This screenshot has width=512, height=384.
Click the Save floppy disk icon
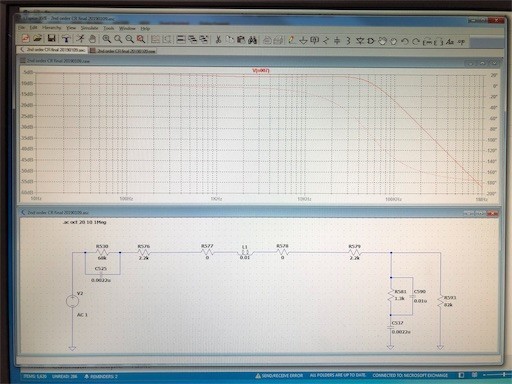51,39
